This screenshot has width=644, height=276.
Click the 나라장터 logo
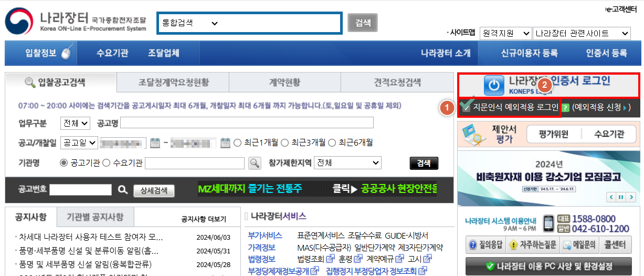coord(76,21)
